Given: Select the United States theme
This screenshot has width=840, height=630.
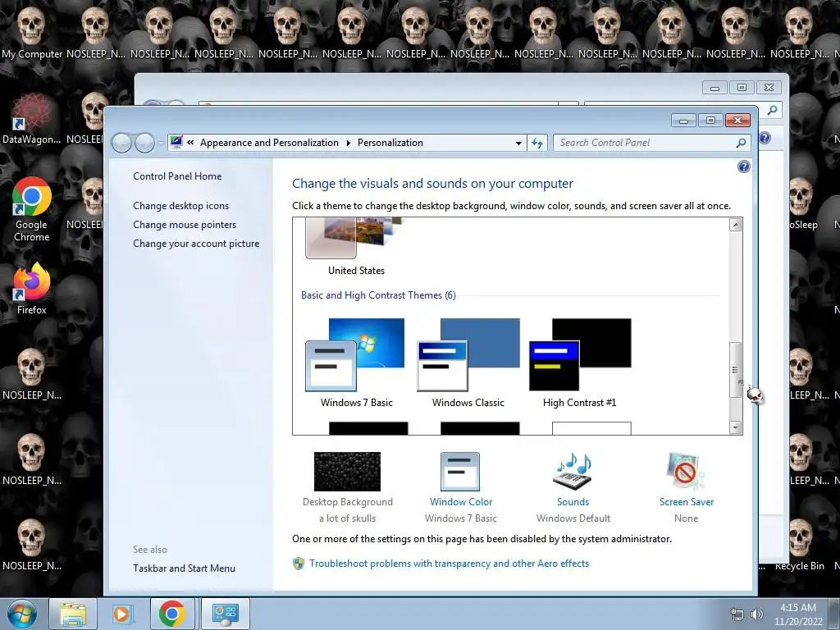Looking at the screenshot, I should pyautogui.click(x=356, y=246).
